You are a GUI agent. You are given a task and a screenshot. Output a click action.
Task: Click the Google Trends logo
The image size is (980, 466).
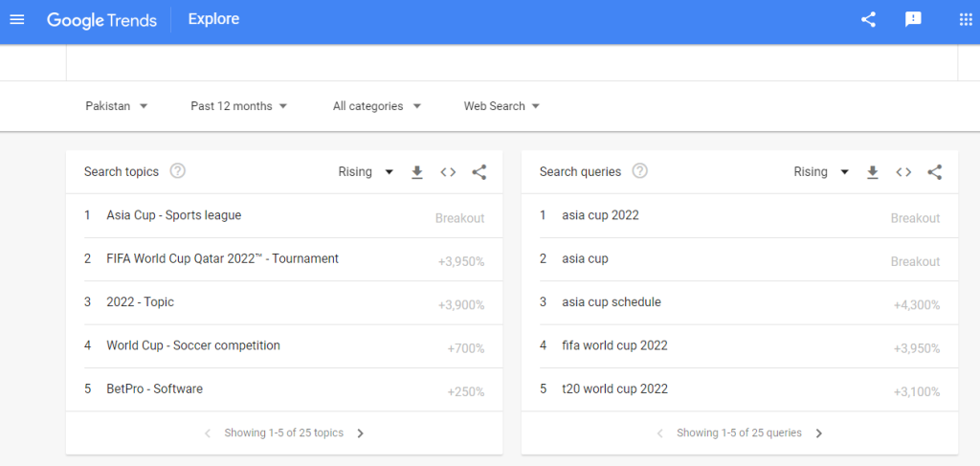pyautogui.click(x=101, y=20)
